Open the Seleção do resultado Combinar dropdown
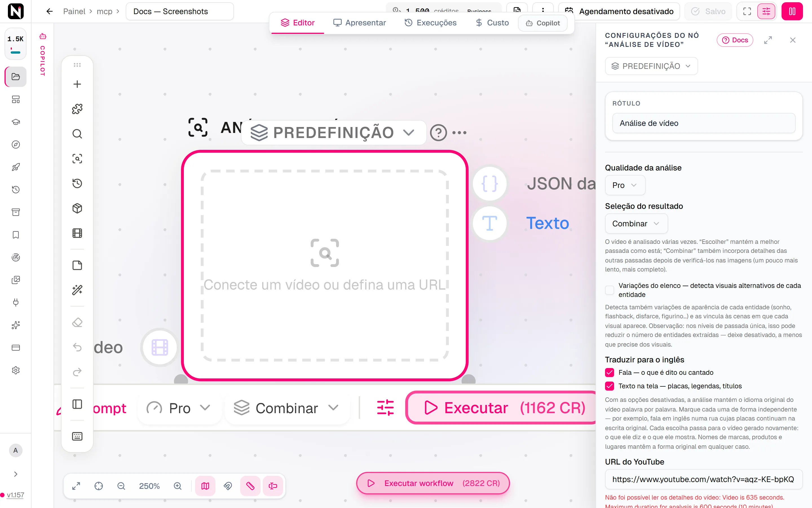This screenshot has height=508, width=812. click(636, 224)
